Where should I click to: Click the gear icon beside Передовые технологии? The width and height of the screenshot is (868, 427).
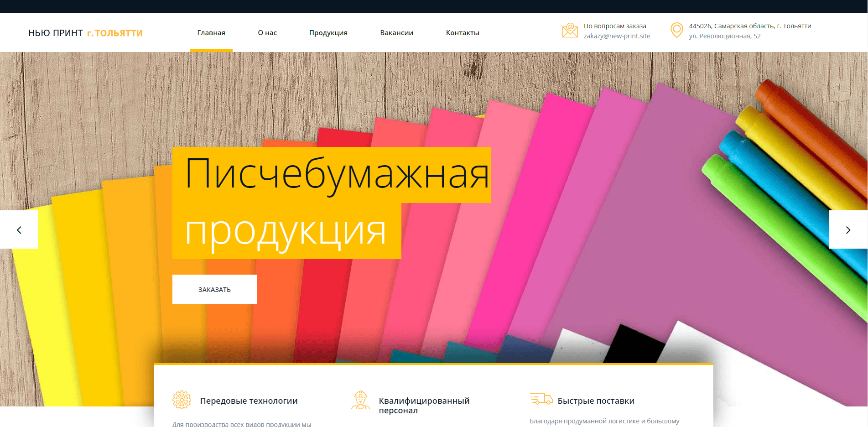click(182, 400)
